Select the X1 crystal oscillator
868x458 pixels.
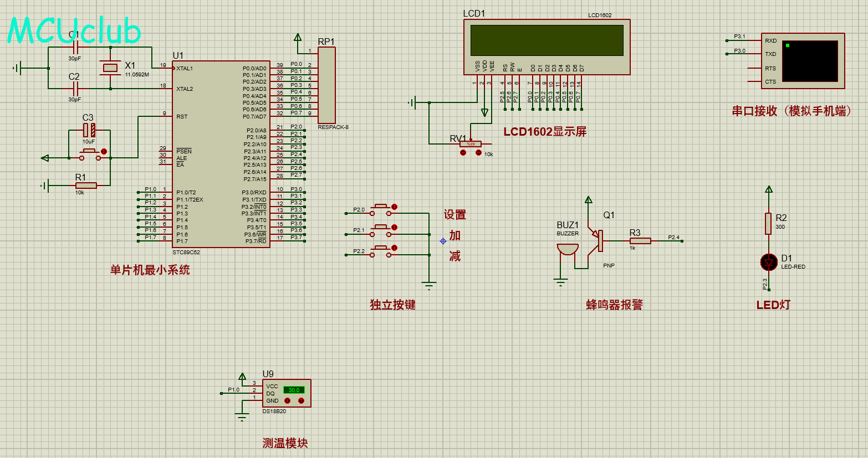111,68
